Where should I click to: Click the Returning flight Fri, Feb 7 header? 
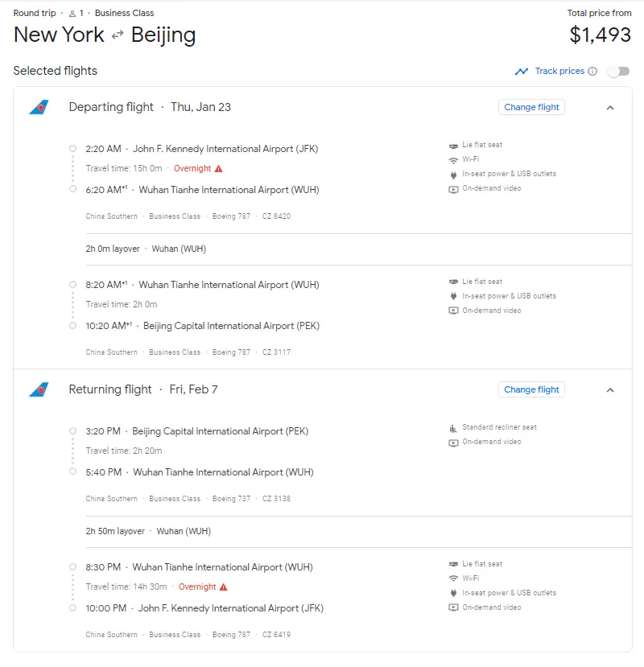143,389
